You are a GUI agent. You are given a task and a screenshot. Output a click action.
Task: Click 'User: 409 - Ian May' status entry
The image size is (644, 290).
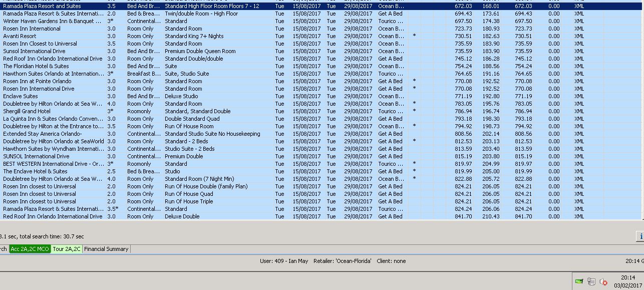click(x=284, y=261)
